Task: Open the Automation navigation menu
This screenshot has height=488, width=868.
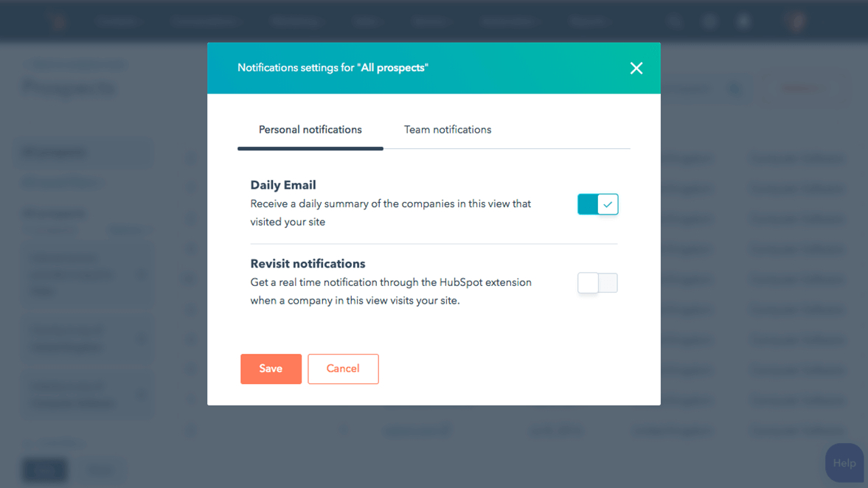Action: [511, 21]
